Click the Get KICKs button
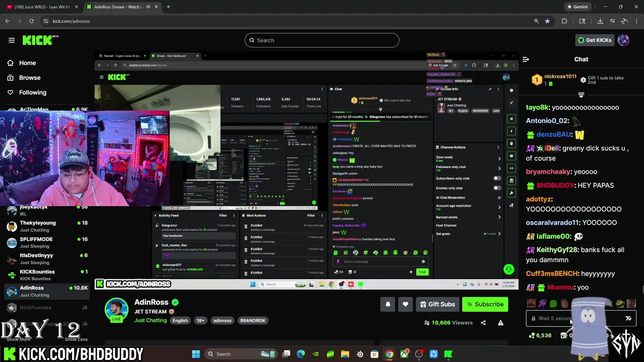The height and width of the screenshot is (362, 644). (595, 40)
